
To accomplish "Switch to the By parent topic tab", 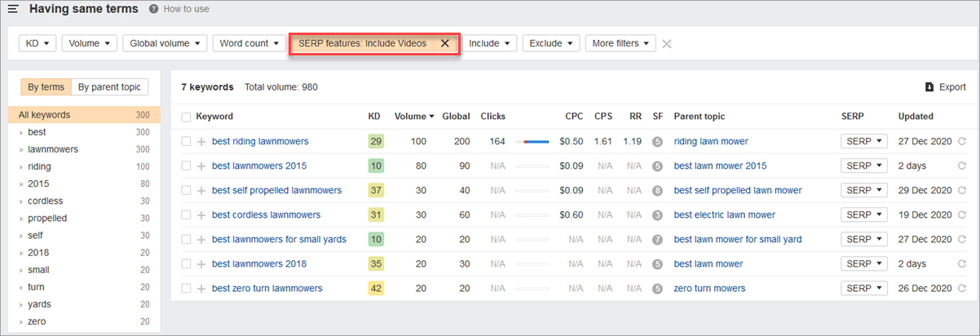I will 110,87.
